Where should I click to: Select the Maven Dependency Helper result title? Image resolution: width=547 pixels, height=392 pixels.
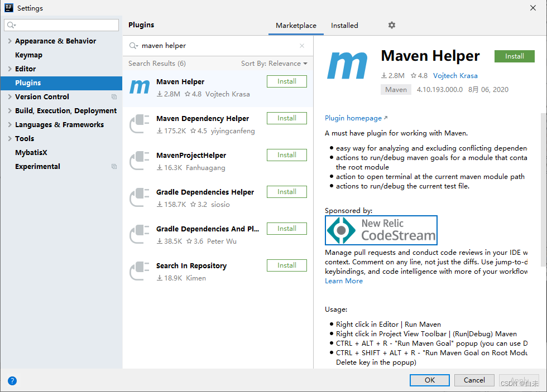(x=202, y=118)
